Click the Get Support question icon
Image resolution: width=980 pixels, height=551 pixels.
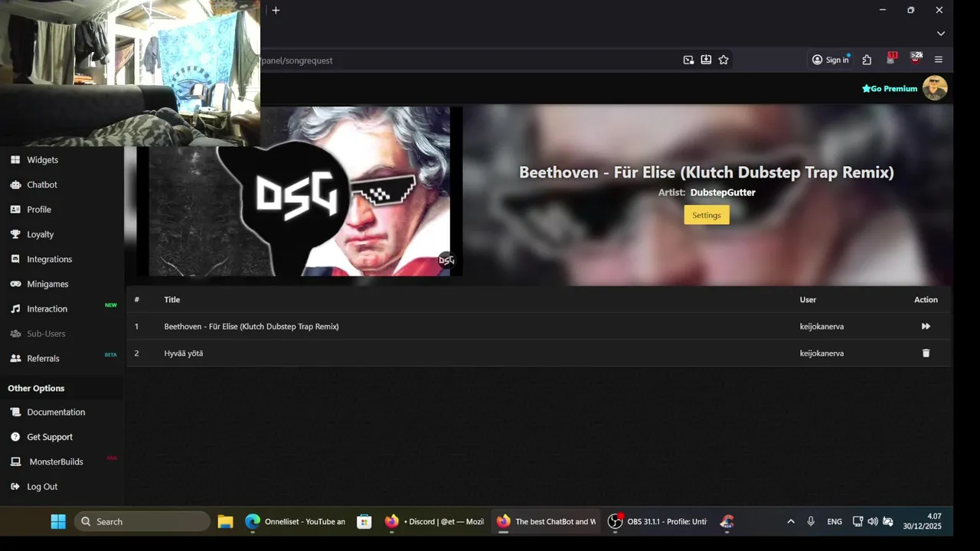[x=15, y=437]
